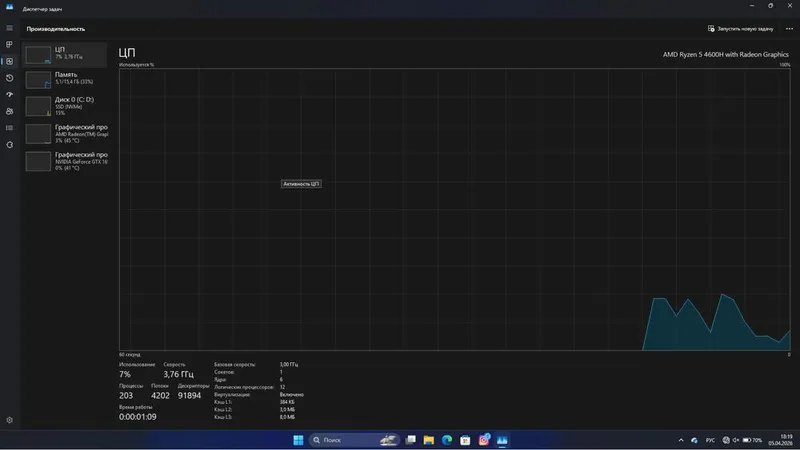Screen dimensions: 800x450
Task: Open the hamburger navigation menu
Action: [x=9, y=28]
